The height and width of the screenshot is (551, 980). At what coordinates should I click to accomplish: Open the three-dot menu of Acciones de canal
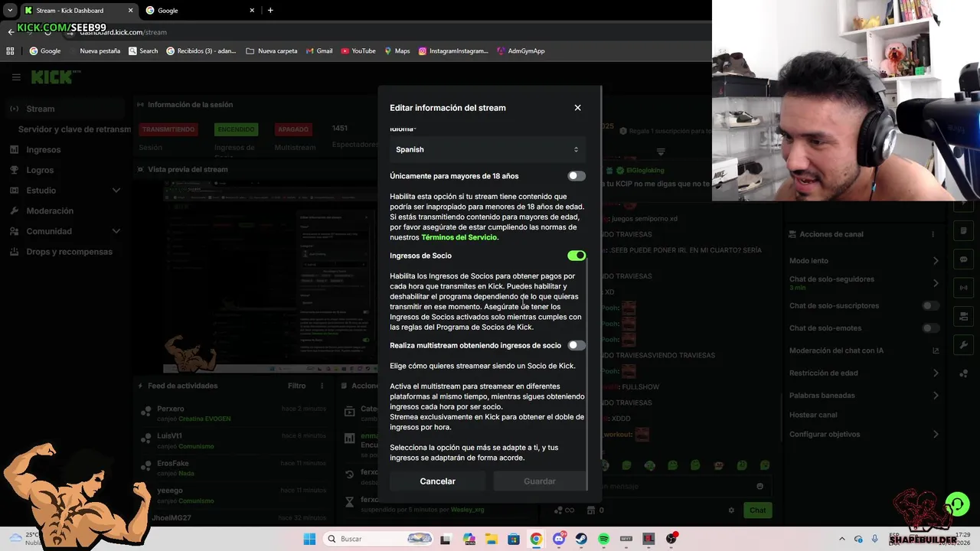pyautogui.click(x=933, y=234)
